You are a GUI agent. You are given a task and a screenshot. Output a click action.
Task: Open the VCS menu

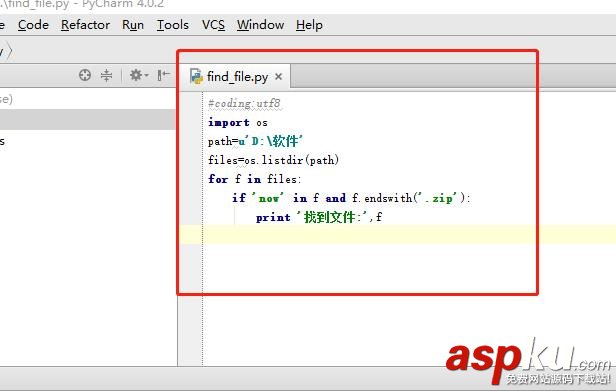click(x=213, y=25)
